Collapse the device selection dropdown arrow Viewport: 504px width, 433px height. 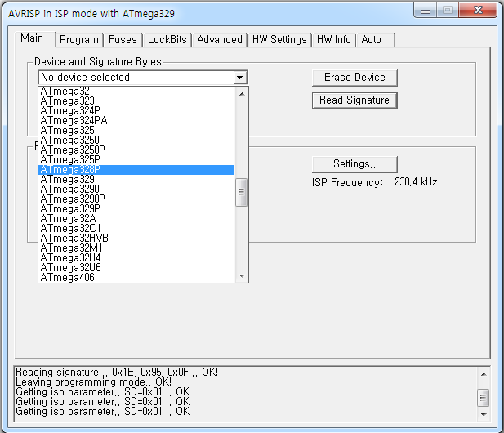(239, 78)
